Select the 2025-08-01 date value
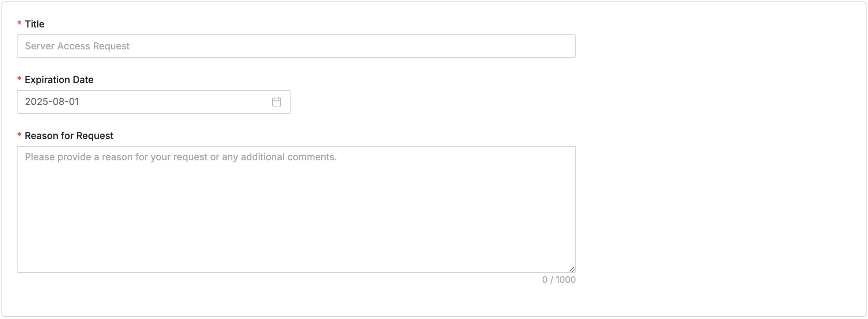Screen dimensions: 868x319 tap(52, 102)
